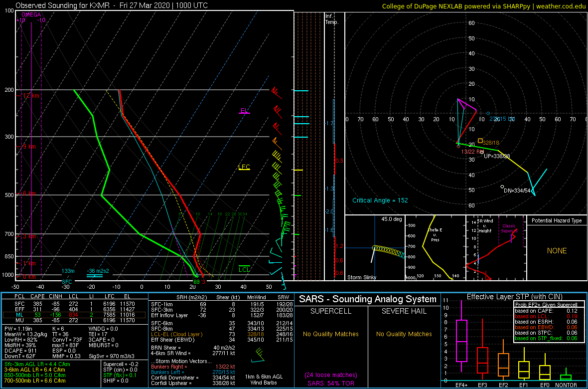The height and width of the screenshot is (389, 588).
Task: Click the Storm Slinky caption
Action: coord(362,277)
